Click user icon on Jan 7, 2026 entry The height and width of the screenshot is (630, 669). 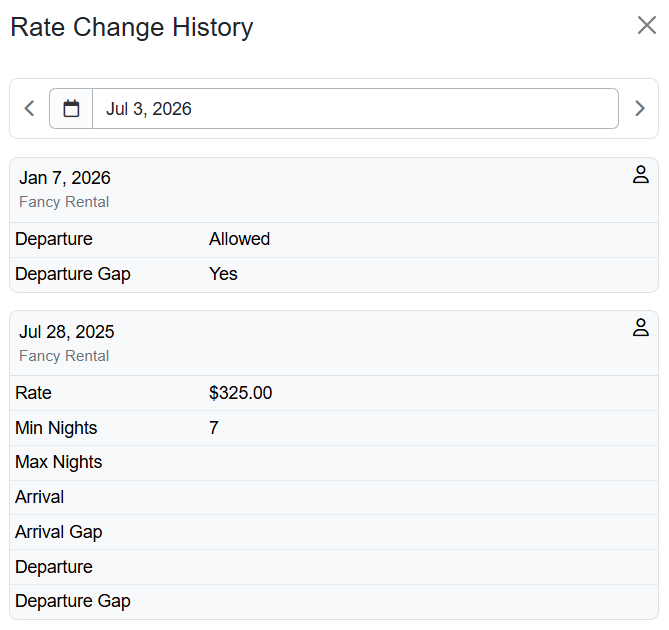click(x=640, y=174)
